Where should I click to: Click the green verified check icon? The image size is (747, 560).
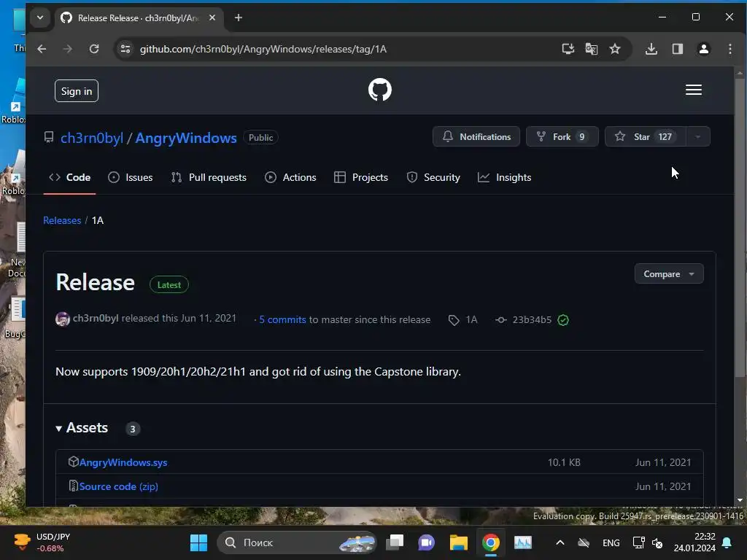pyautogui.click(x=563, y=320)
